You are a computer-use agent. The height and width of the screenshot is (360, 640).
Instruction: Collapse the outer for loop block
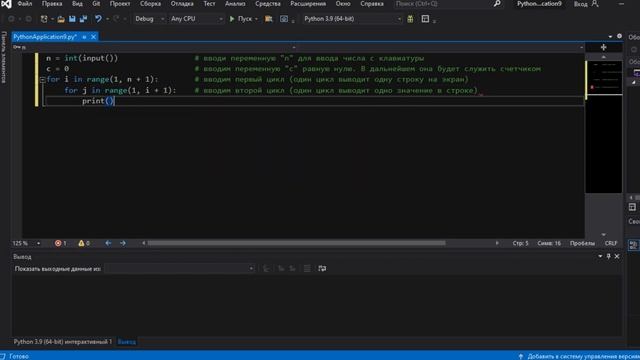pos(42,80)
